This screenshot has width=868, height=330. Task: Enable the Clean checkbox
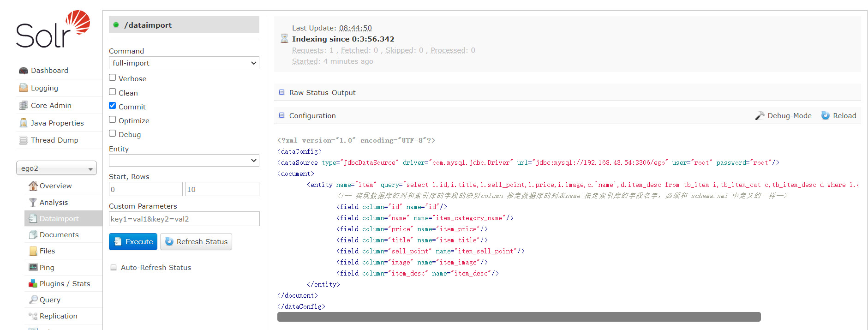click(113, 91)
